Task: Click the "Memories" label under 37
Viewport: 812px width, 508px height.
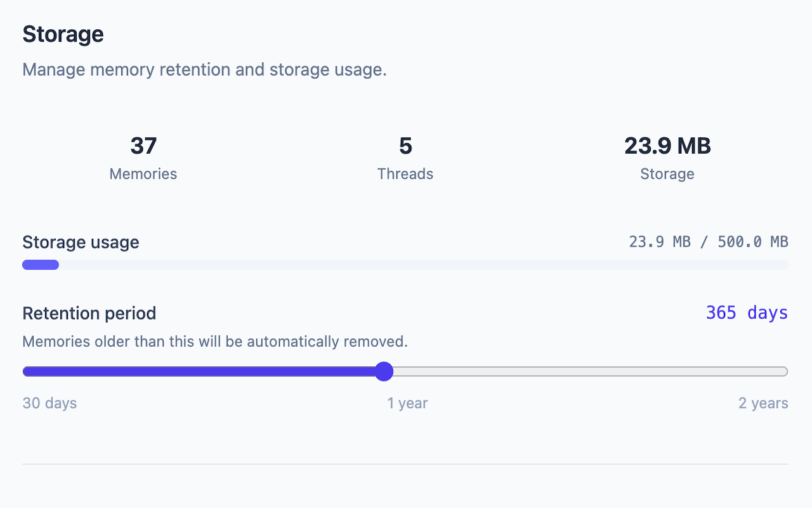Action: click(x=143, y=174)
